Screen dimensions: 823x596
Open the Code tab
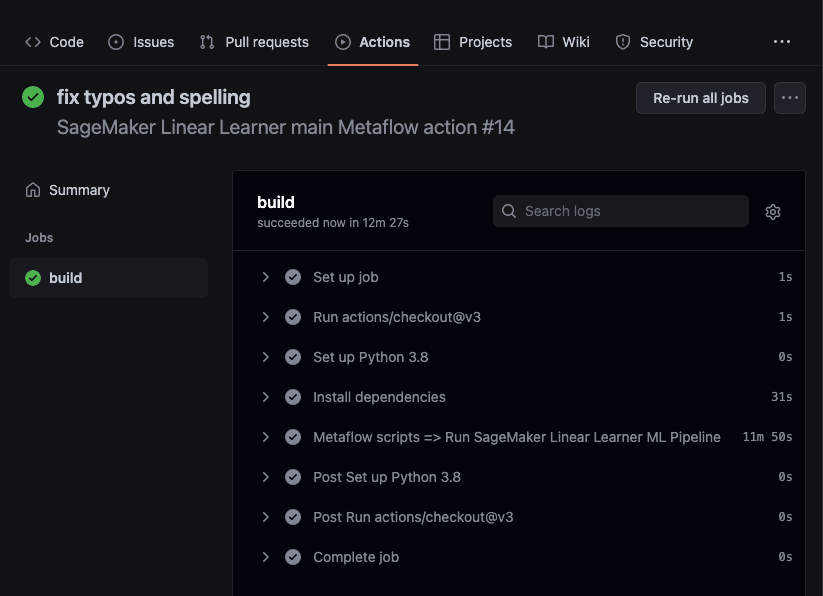pyautogui.click(x=54, y=42)
